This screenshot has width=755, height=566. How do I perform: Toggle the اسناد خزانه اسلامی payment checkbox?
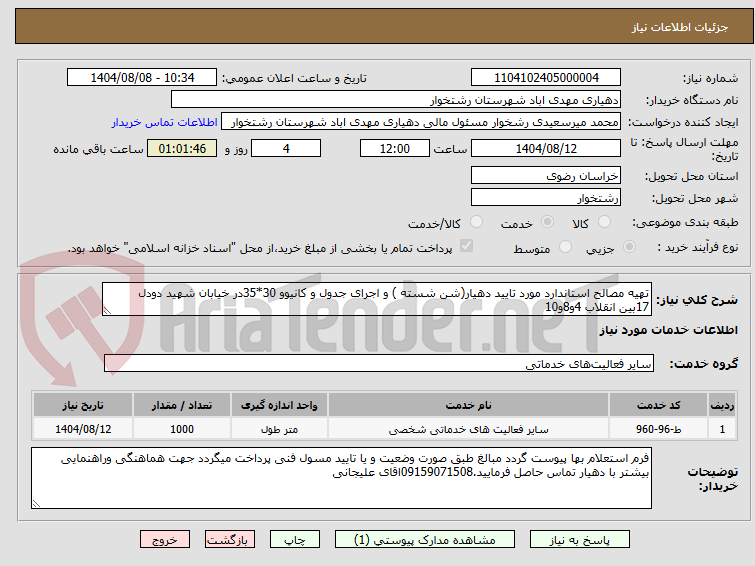click(466, 246)
